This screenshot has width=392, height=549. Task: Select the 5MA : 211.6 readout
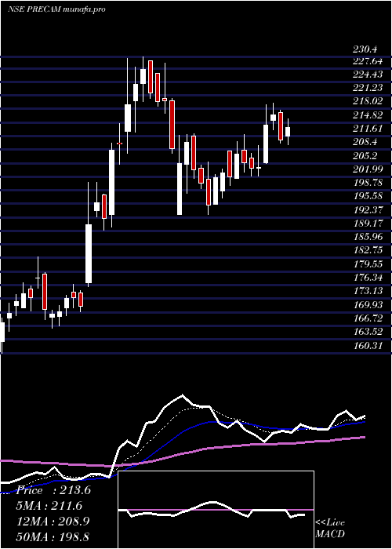49,506
